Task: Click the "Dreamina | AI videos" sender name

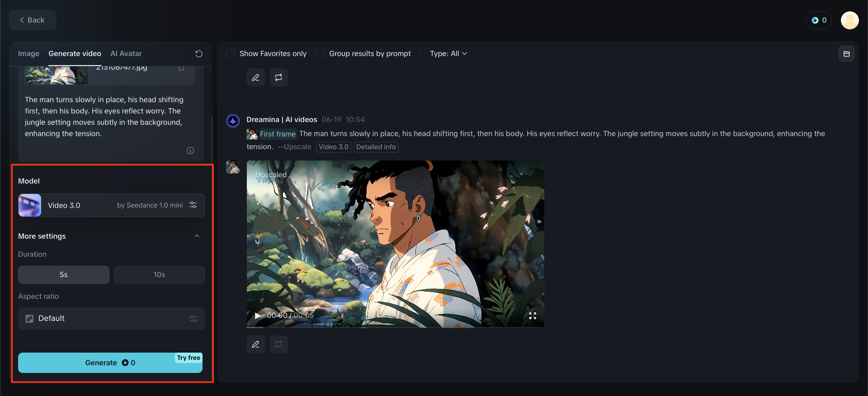Action: [282, 120]
